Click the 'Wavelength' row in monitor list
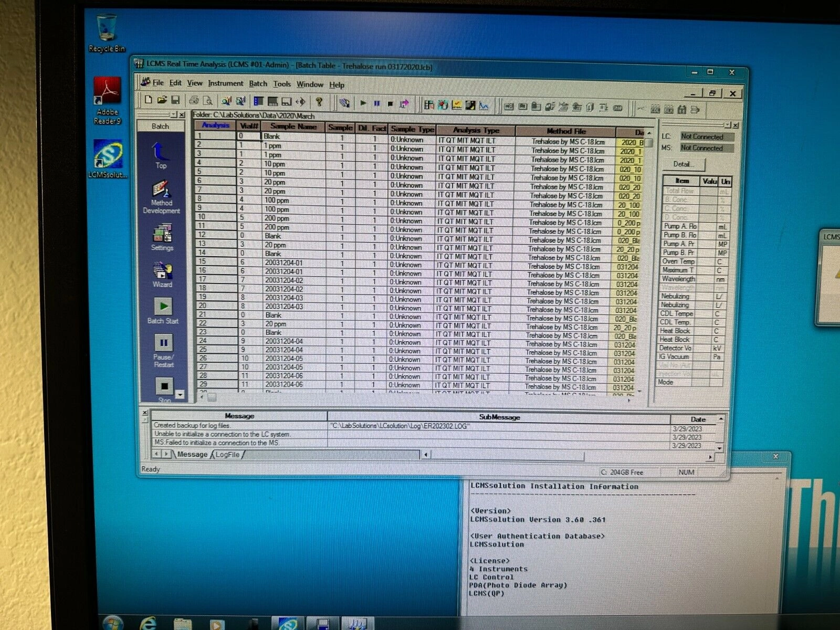The width and height of the screenshot is (840, 630). (x=694, y=279)
